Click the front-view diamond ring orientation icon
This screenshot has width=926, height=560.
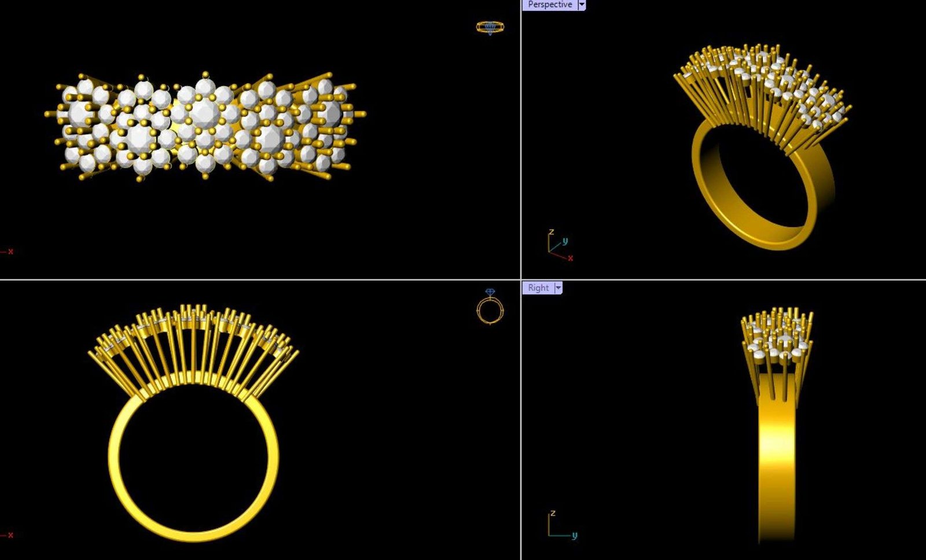(490, 307)
